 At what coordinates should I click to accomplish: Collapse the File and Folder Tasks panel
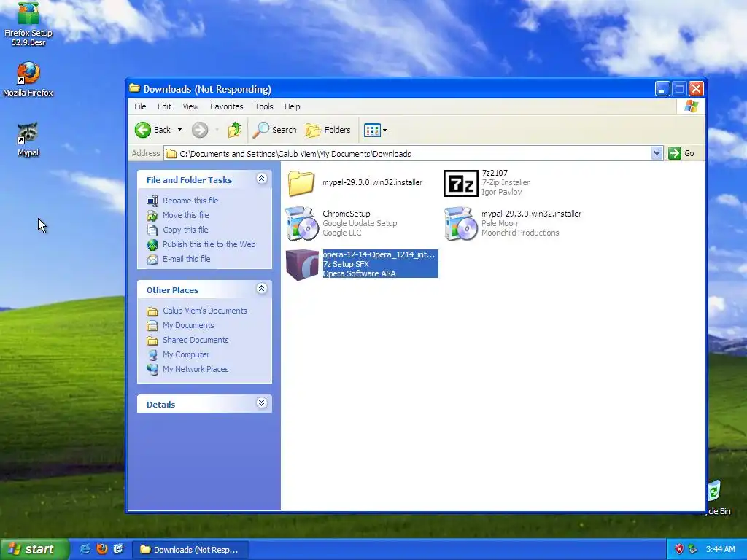click(x=262, y=179)
